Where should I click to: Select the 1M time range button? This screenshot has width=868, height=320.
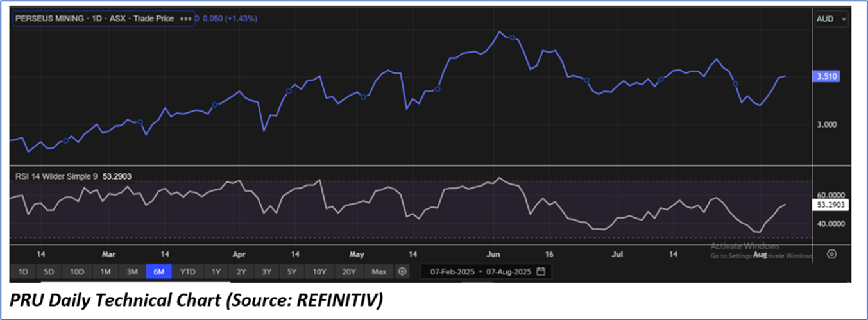pos(105,272)
